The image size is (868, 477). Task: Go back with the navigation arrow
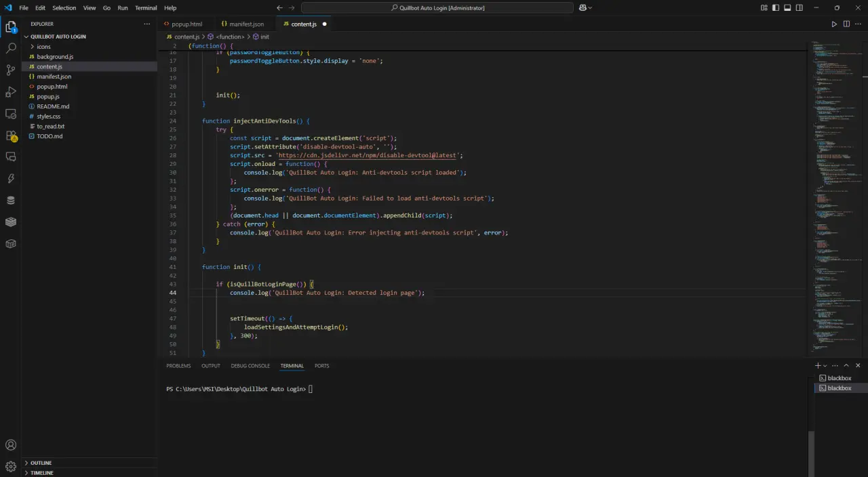click(x=280, y=7)
